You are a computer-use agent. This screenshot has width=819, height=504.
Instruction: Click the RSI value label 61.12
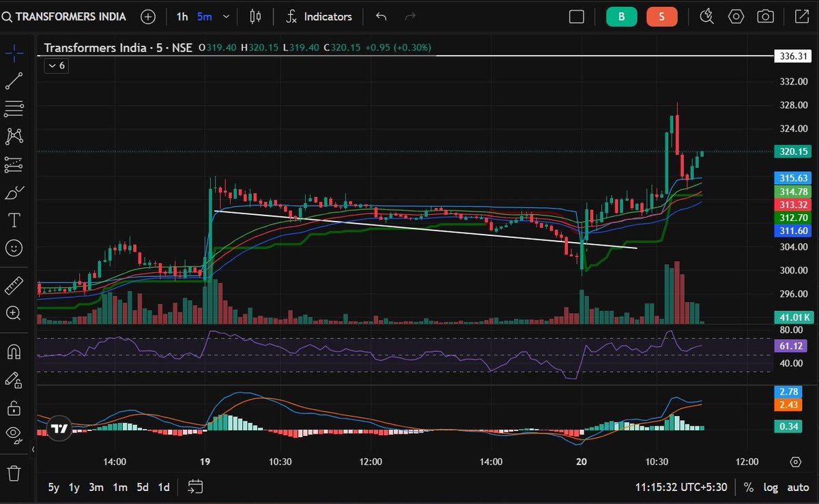pos(792,346)
